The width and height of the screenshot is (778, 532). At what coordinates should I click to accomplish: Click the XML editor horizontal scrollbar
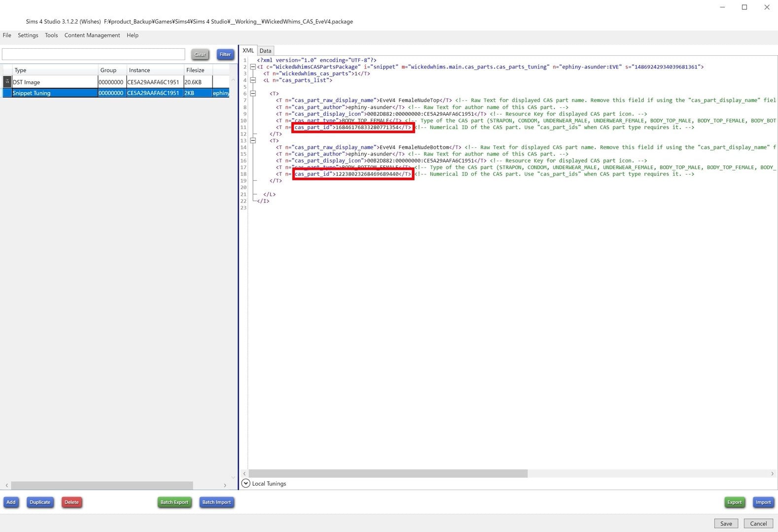pyautogui.click(x=388, y=473)
